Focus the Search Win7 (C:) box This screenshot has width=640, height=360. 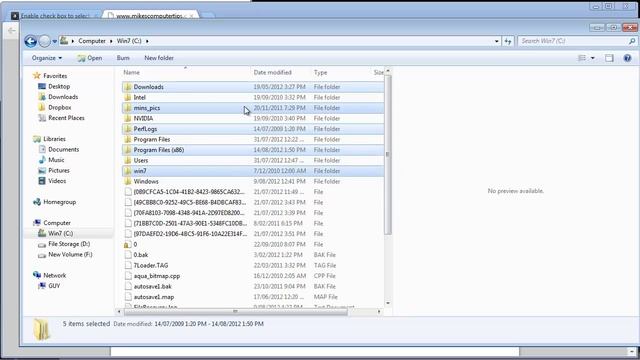pyautogui.click(x=573, y=41)
